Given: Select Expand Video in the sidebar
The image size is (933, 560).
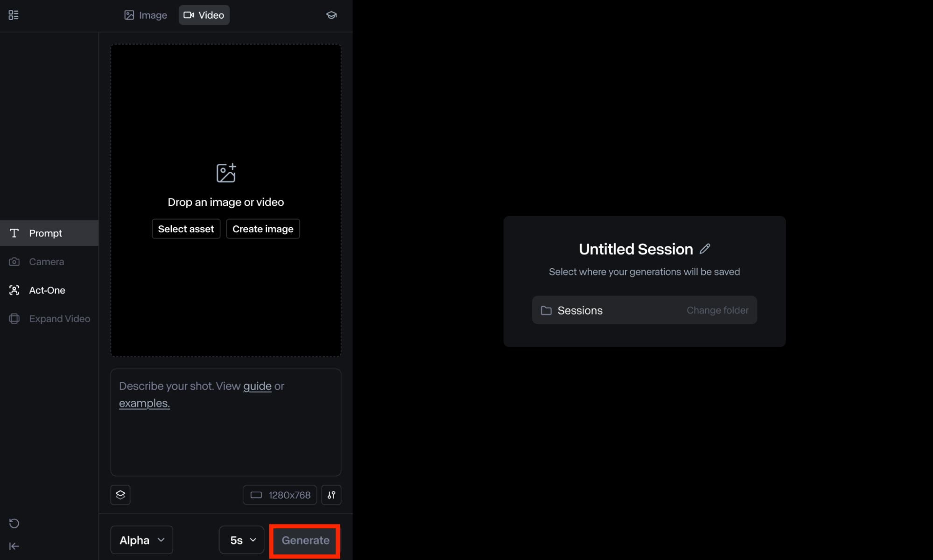Looking at the screenshot, I should click(x=49, y=318).
